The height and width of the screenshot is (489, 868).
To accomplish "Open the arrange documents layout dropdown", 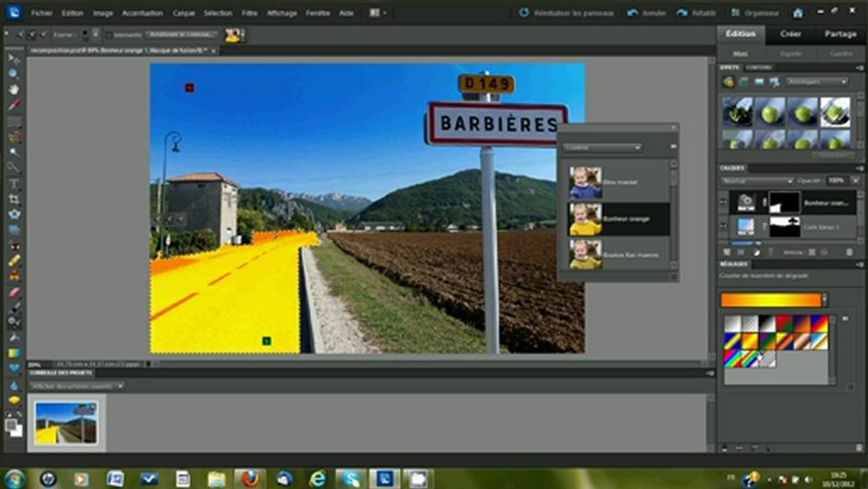I will coord(378,13).
